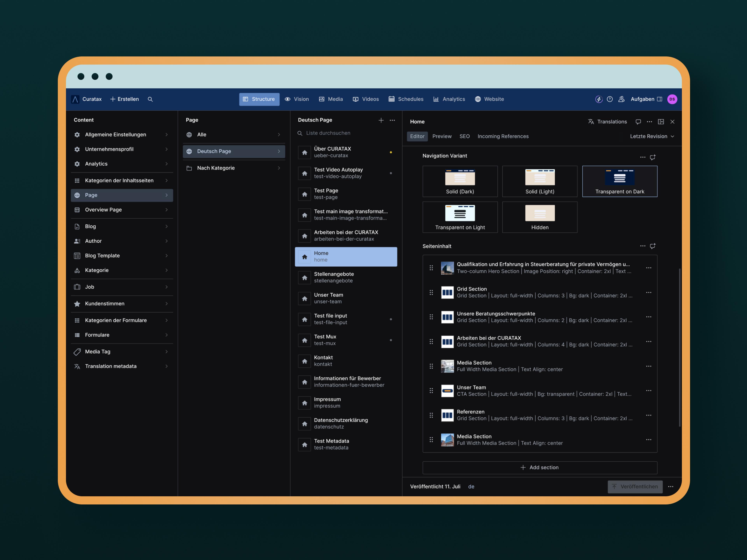Add new Deutsch Page with plus icon
The height and width of the screenshot is (560, 747).
(x=381, y=120)
